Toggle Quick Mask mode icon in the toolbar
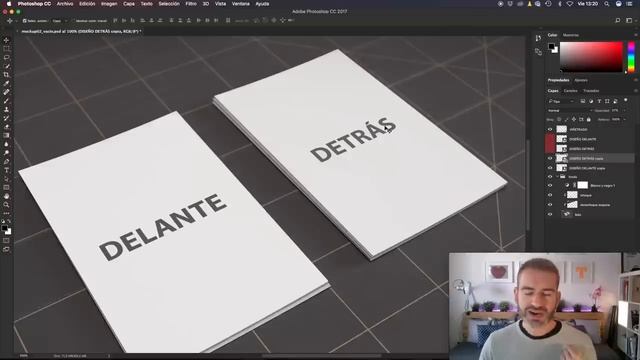 coord(6,240)
